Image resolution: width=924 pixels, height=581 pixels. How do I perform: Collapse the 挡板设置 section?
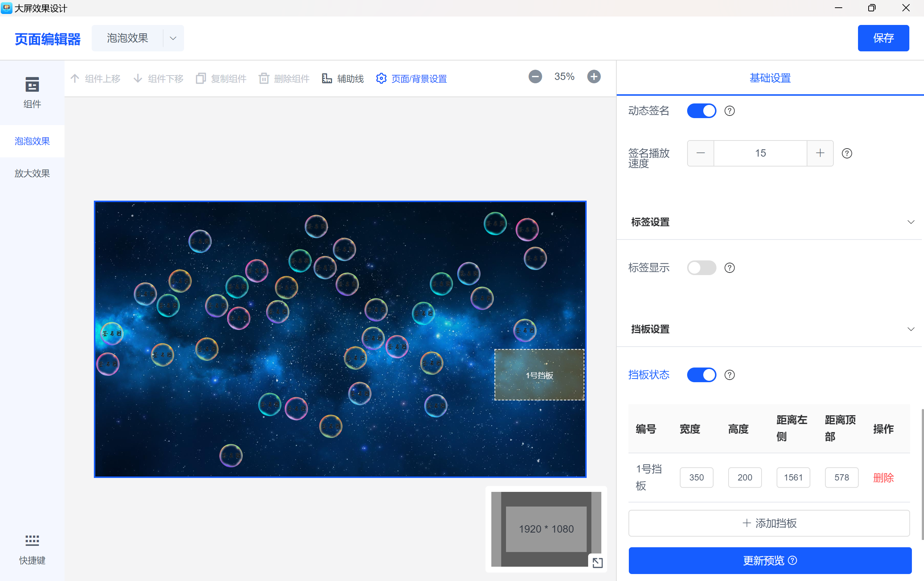click(x=910, y=329)
